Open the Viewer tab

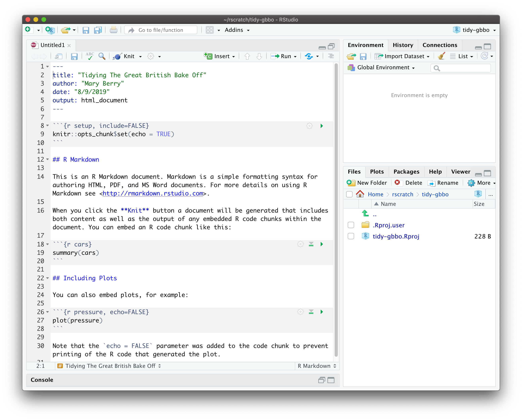(461, 172)
